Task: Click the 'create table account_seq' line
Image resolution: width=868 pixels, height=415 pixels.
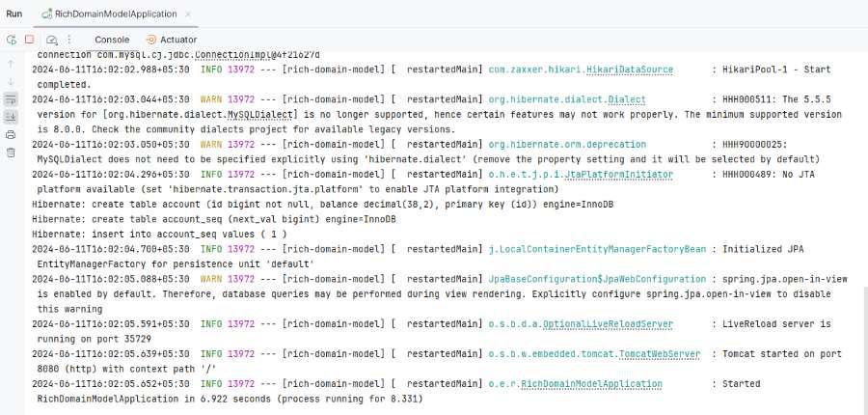Action: (214, 219)
